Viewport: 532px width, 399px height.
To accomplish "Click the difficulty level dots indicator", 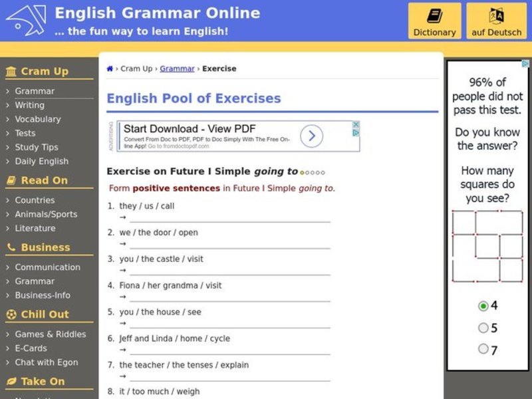I will pos(313,172).
